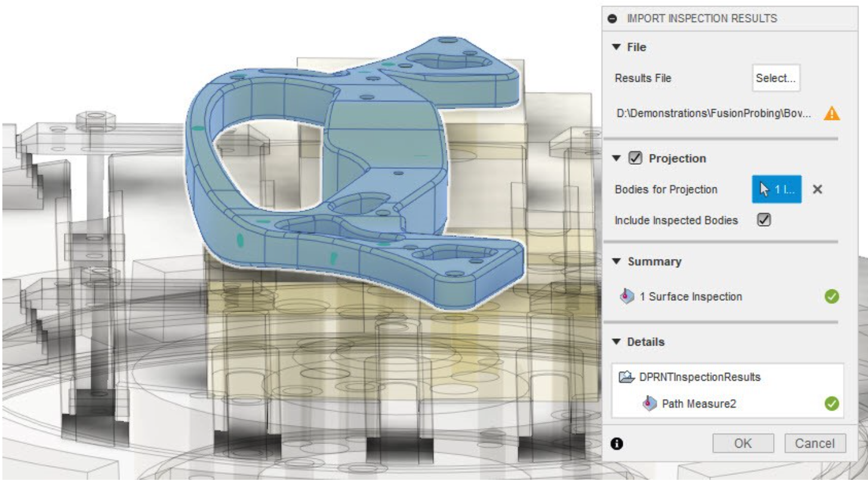Click the 'Include Inspected Bodies' label
868x481 pixels.
click(676, 220)
